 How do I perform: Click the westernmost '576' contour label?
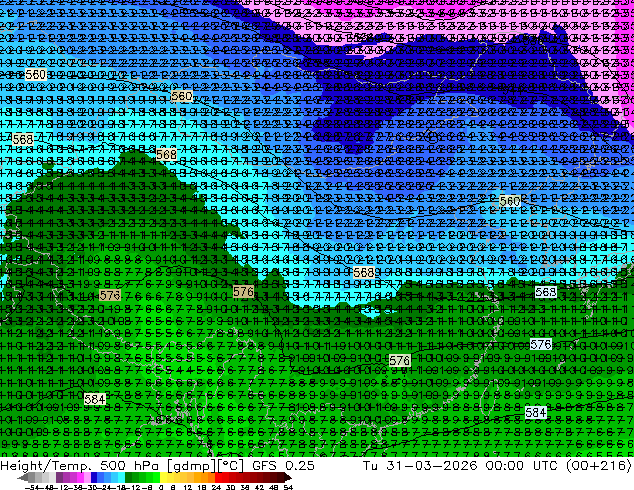[110, 295]
